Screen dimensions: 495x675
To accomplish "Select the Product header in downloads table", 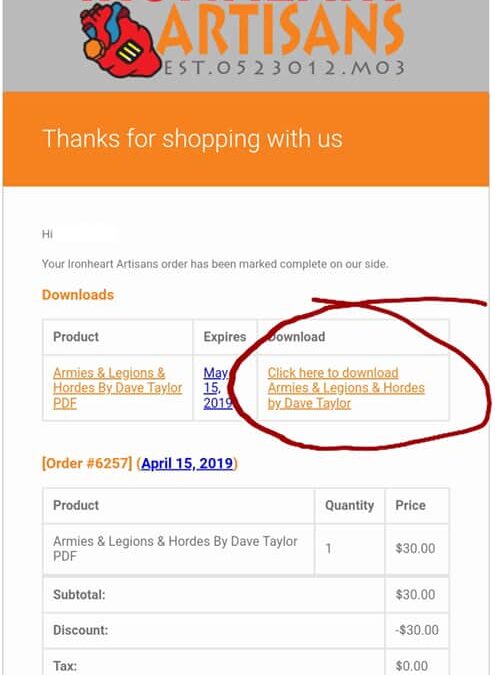I will pyautogui.click(x=76, y=337).
